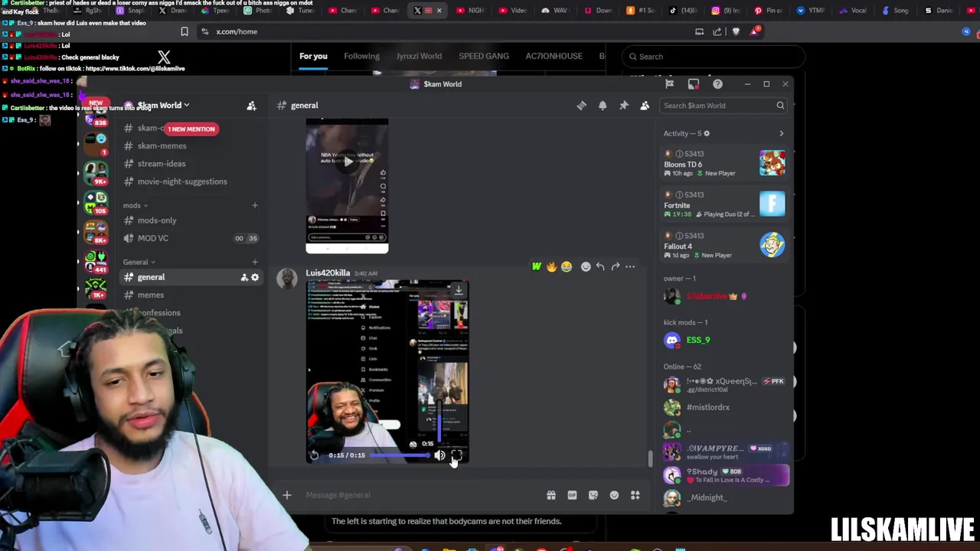Replay the finished video
This screenshot has height=551, width=980.
point(314,455)
